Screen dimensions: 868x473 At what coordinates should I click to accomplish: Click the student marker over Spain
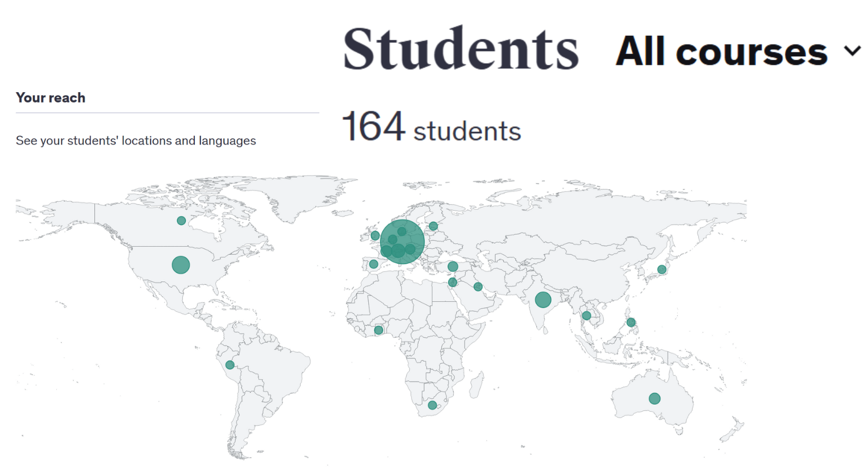(373, 264)
